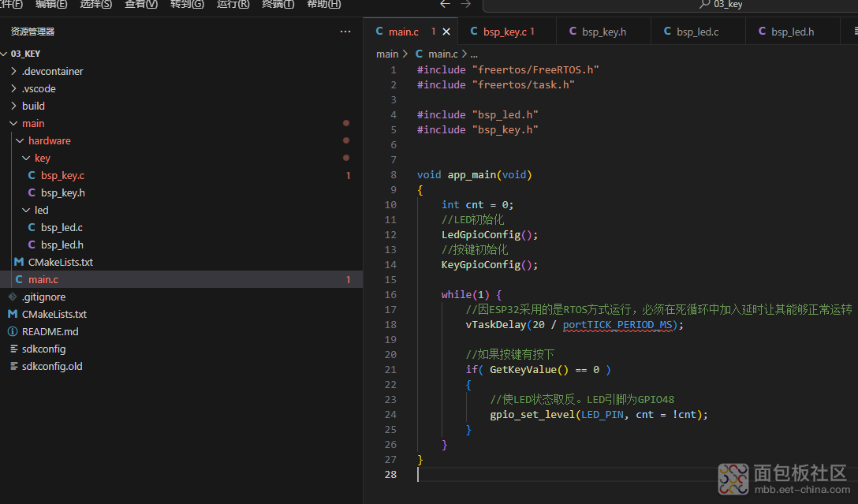This screenshot has width=858, height=504.
Task: Click line number 16 in the gutter
Action: (390, 295)
